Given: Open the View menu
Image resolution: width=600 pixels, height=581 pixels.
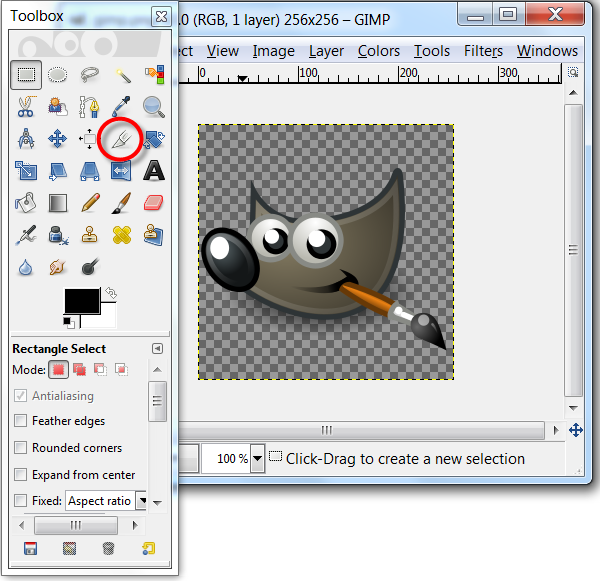Looking at the screenshot, I should tap(223, 51).
